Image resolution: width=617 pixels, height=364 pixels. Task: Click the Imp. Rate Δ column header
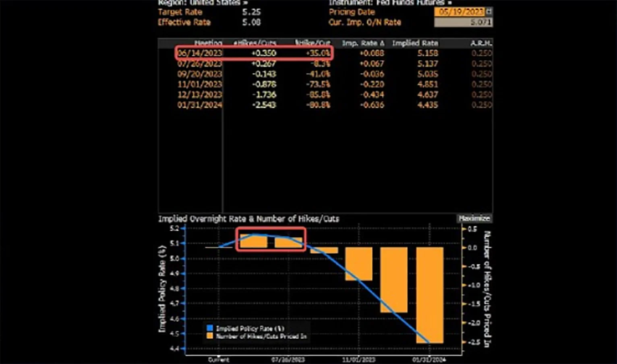[363, 43]
